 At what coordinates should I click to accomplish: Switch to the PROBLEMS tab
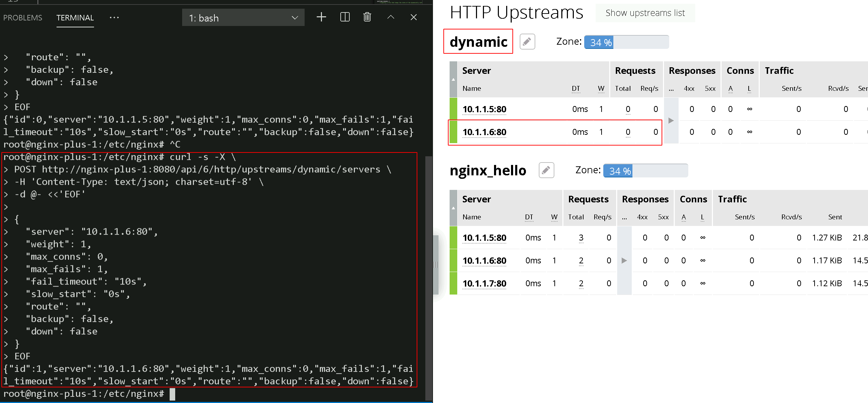23,18
